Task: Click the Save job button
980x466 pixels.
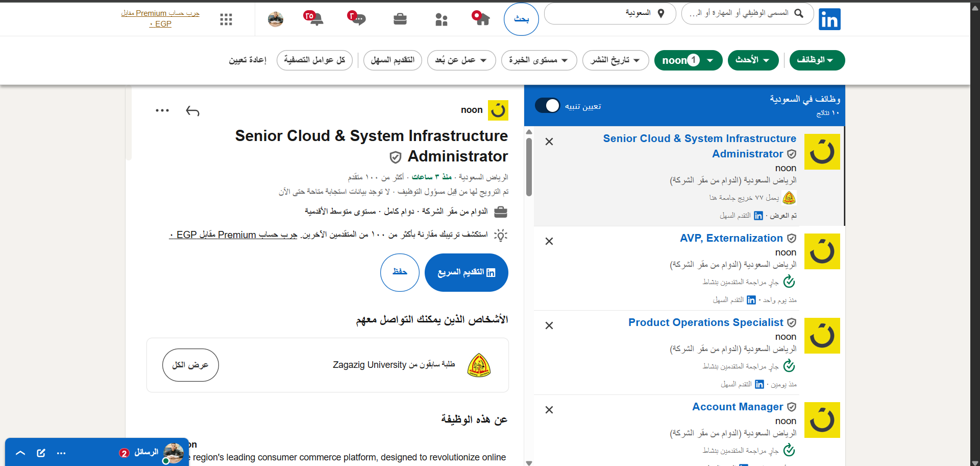Action: pyautogui.click(x=400, y=272)
